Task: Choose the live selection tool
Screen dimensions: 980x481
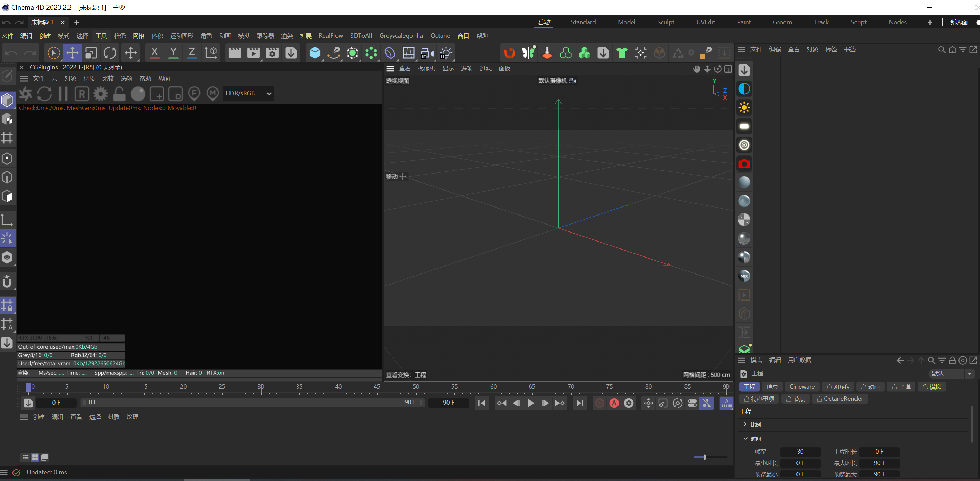Action: [53, 52]
